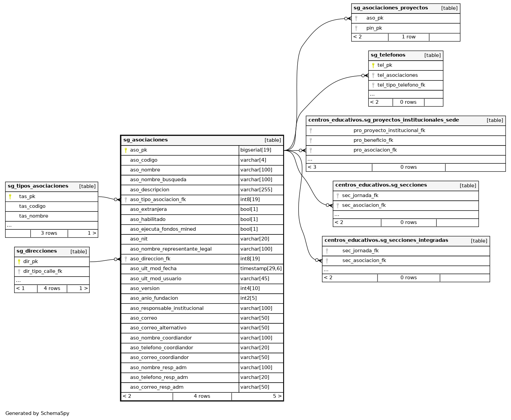The height and width of the screenshot is (420, 511).
Task: Click the yellow primary key icon beside aso_pk
Action: tap(126, 151)
